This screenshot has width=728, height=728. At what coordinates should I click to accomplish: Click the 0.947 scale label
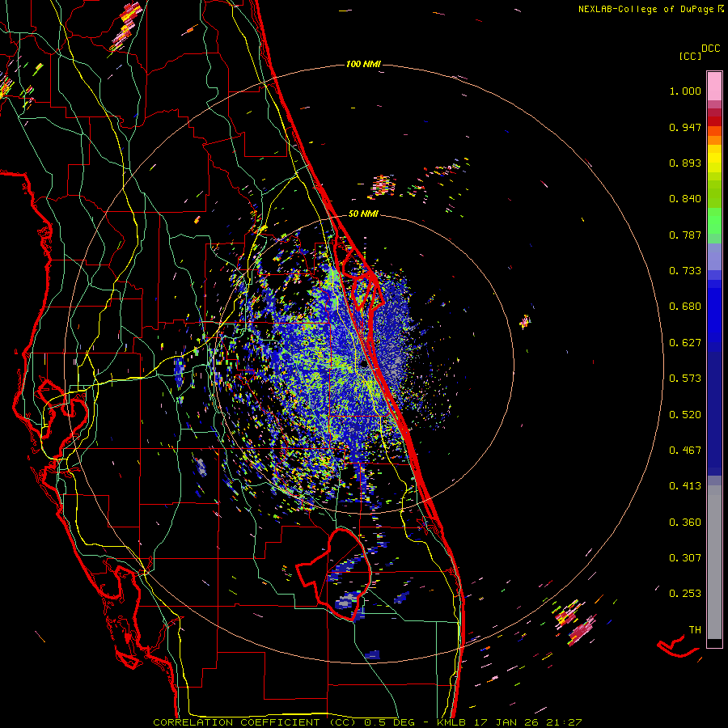pos(685,127)
